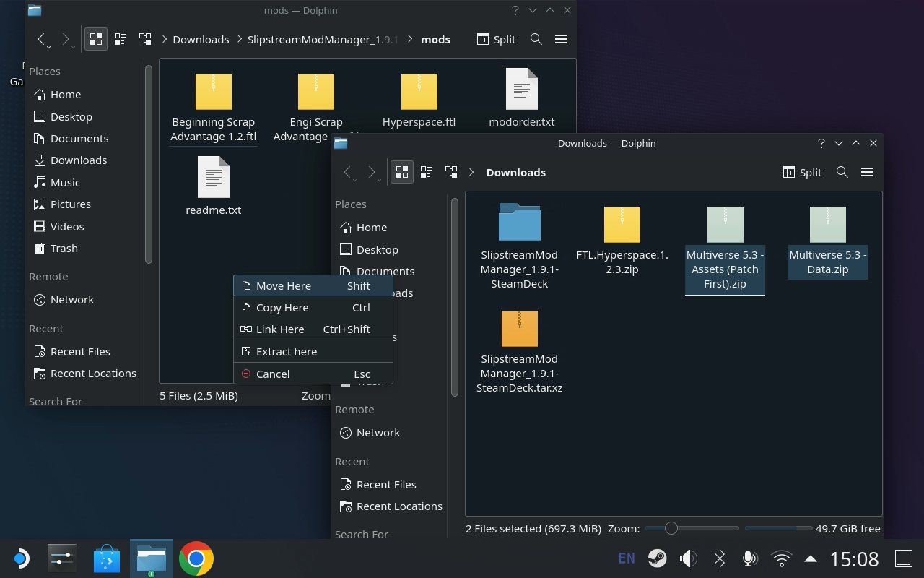Click Split button in Downloads window
The image size is (924, 578).
802,172
